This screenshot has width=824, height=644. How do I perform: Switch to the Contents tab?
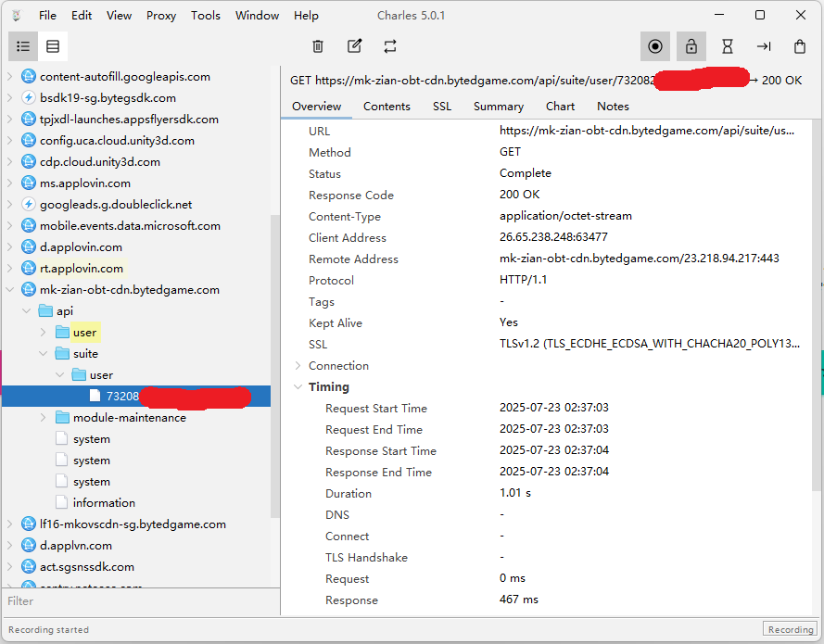[387, 107]
